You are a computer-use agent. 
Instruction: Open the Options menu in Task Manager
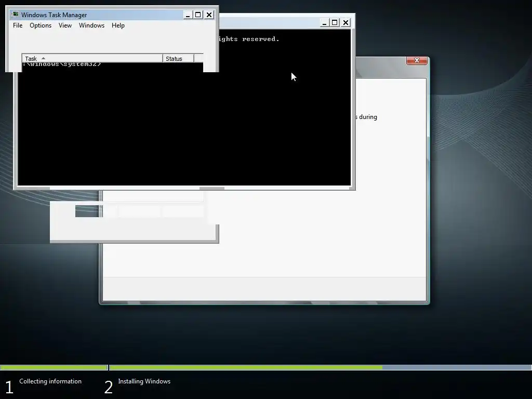click(41, 25)
